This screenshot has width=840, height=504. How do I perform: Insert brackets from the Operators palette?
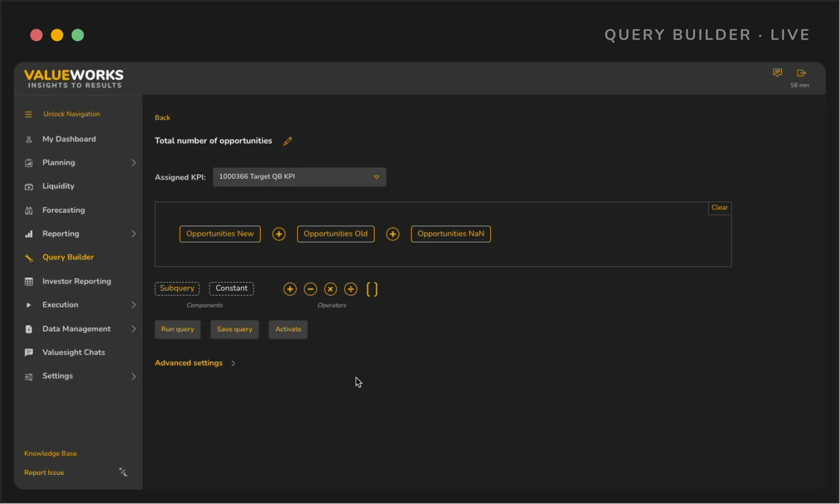tap(372, 289)
